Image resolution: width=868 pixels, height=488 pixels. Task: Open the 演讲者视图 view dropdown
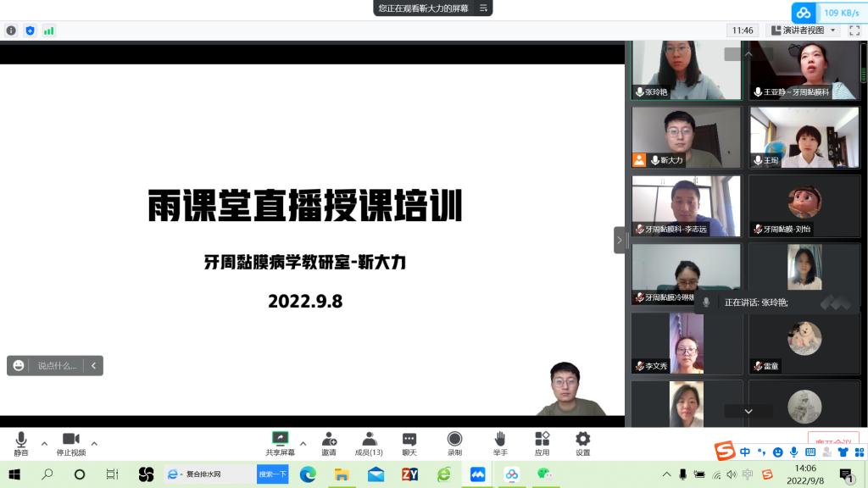pos(803,30)
